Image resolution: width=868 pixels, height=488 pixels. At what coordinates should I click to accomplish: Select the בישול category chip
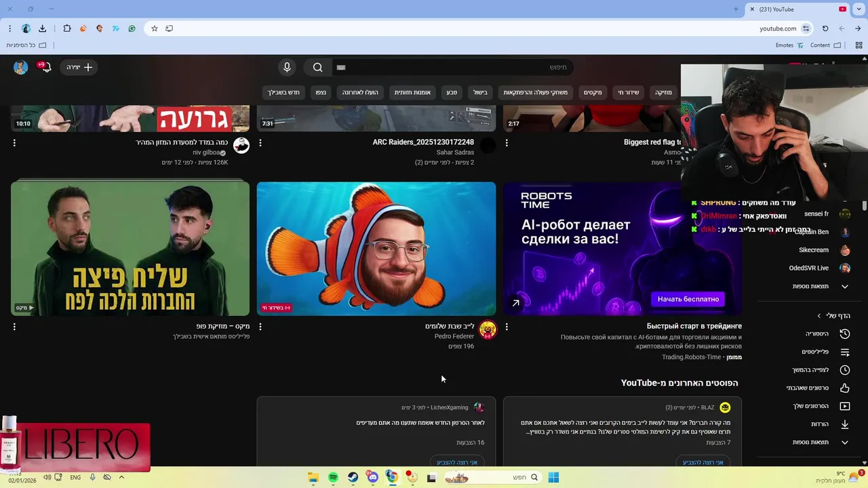point(480,92)
